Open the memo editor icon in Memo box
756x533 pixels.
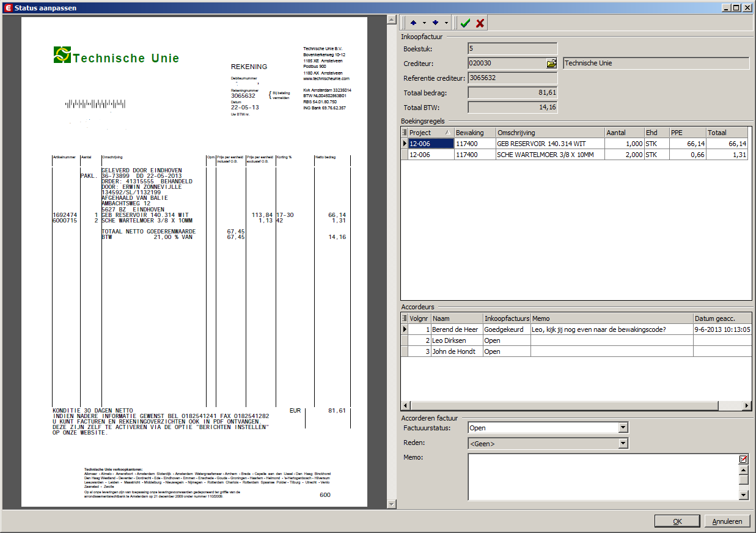(743, 459)
